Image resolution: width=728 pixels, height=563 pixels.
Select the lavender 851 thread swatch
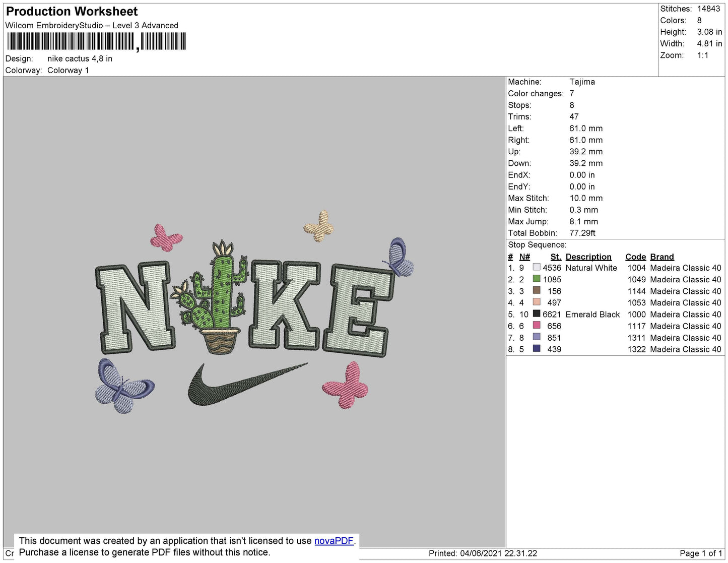tap(537, 337)
